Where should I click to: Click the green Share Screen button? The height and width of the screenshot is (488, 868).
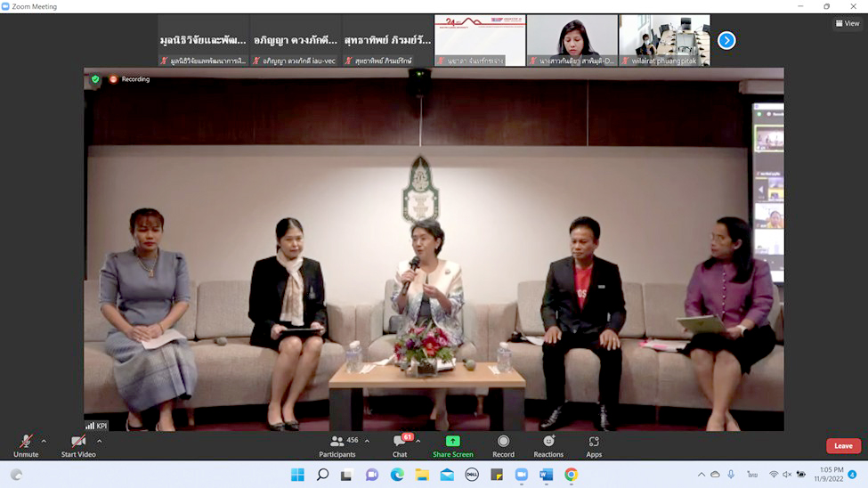click(453, 445)
